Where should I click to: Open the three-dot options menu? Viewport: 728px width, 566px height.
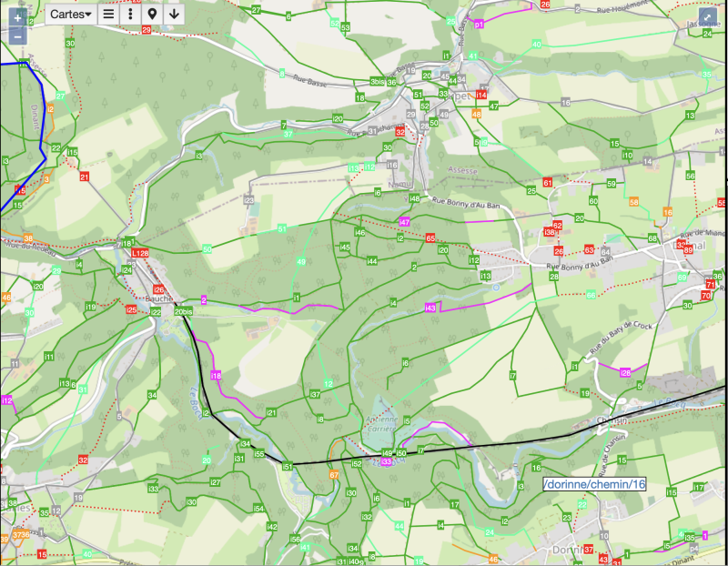coord(130,15)
